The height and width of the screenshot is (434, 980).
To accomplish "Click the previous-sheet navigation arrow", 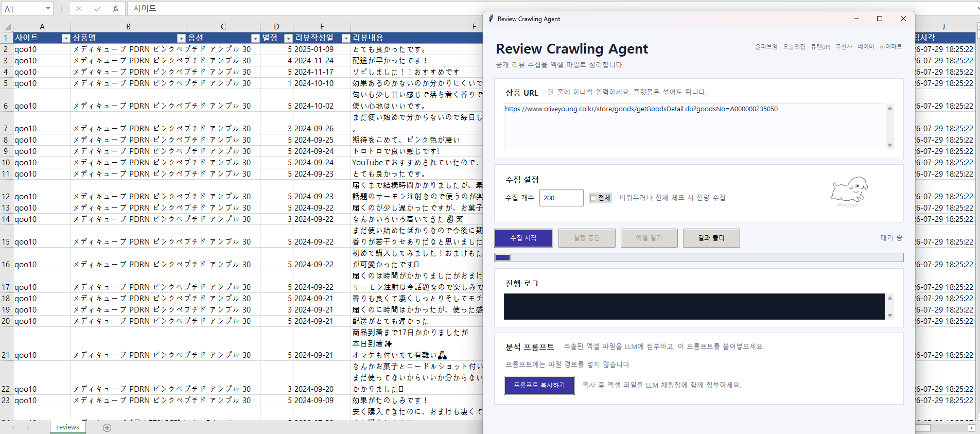I will pyautogui.click(x=13, y=428).
